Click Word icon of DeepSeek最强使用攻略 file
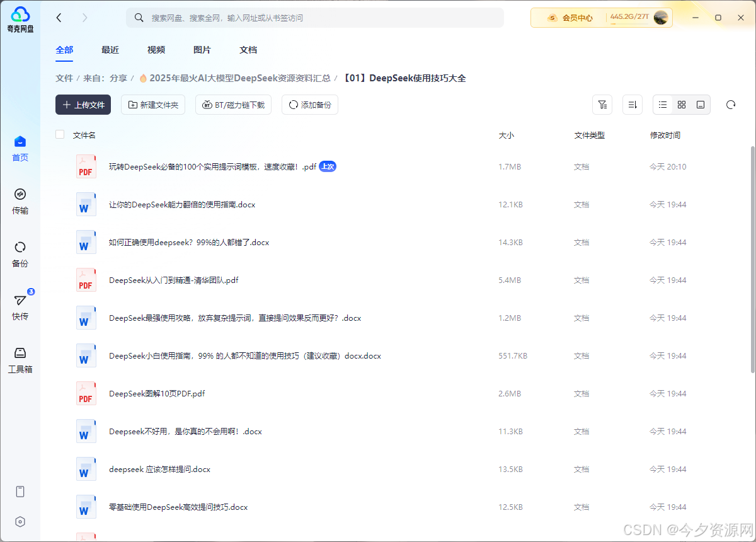The width and height of the screenshot is (756, 542). pos(86,318)
